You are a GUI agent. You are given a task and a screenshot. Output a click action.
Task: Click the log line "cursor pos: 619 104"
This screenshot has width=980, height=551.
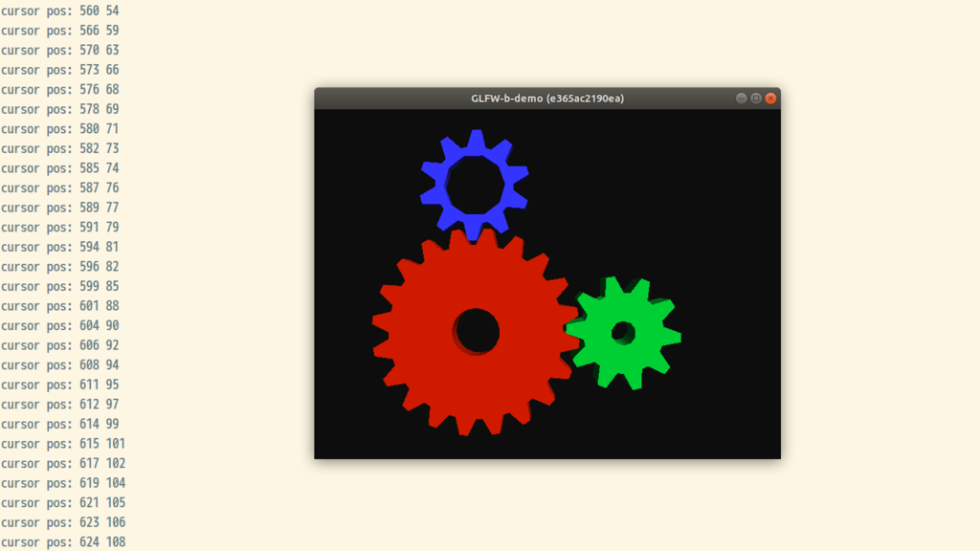coord(63,483)
